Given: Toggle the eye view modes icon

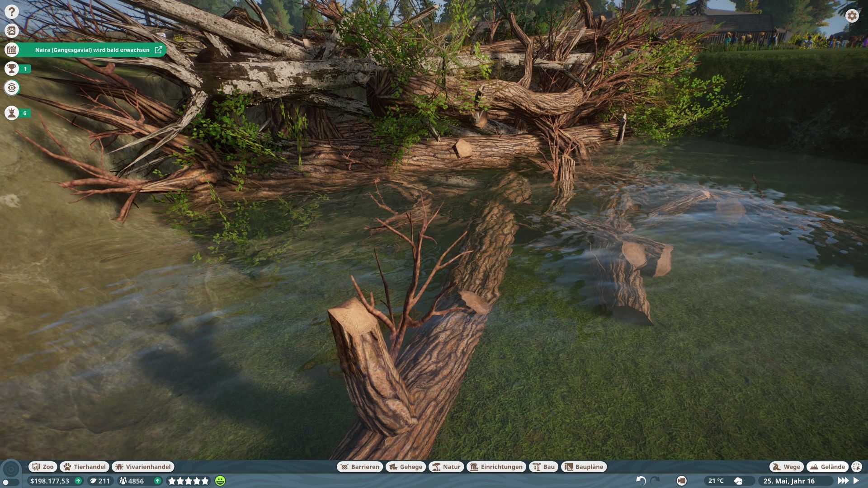Looking at the screenshot, I should pyautogui.click(x=12, y=88).
